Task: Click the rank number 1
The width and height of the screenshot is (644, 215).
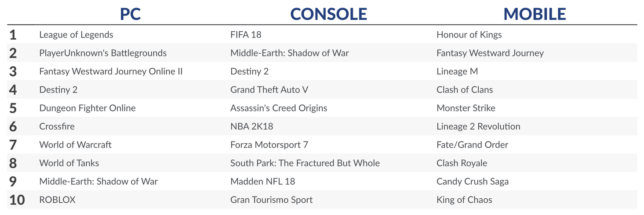Action: coord(13,34)
